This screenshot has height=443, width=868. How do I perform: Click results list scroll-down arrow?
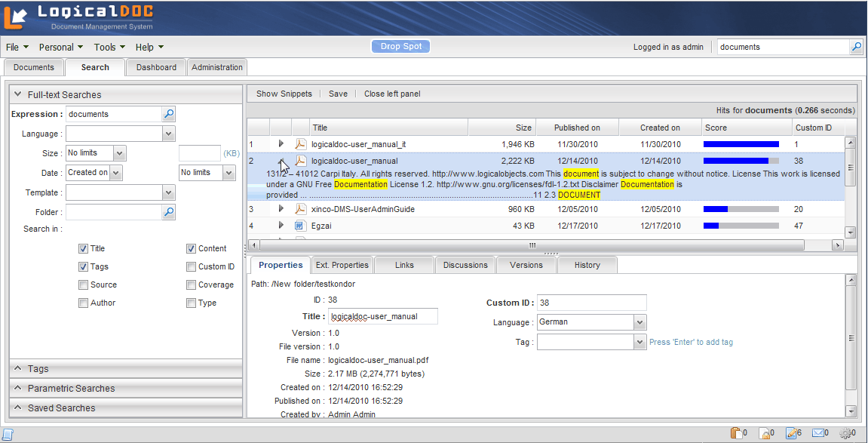point(851,232)
